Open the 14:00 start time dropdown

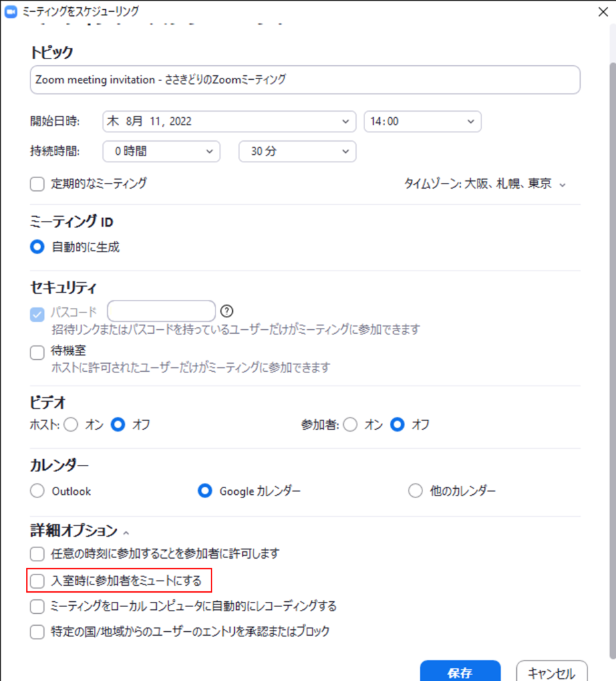click(422, 122)
